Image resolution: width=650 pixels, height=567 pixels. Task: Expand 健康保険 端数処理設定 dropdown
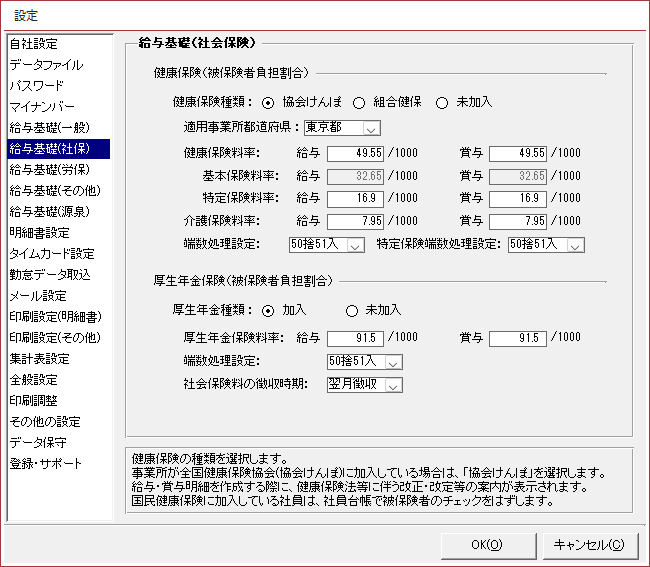click(x=357, y=244)
